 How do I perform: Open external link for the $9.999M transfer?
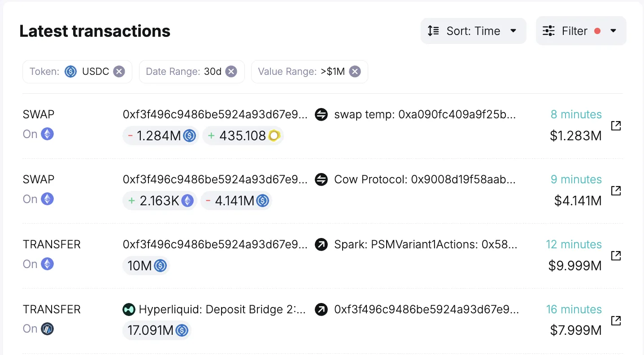(x=616, y=255)
